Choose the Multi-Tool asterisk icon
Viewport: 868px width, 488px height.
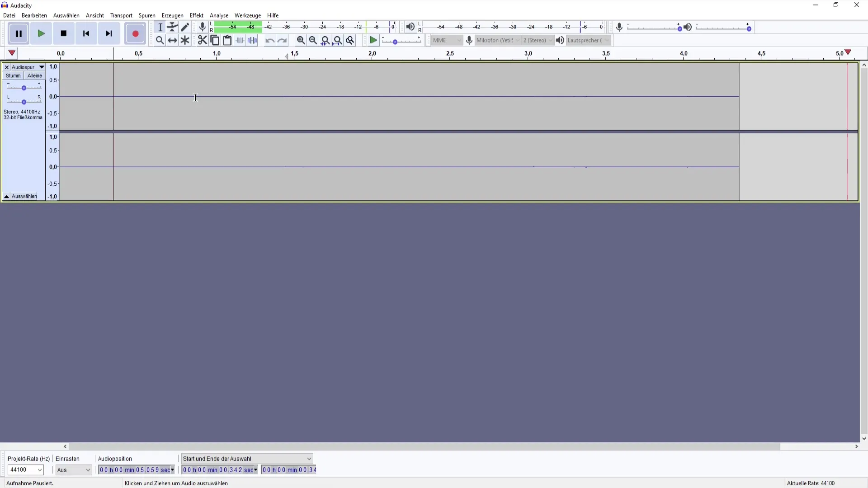[185, 40]
